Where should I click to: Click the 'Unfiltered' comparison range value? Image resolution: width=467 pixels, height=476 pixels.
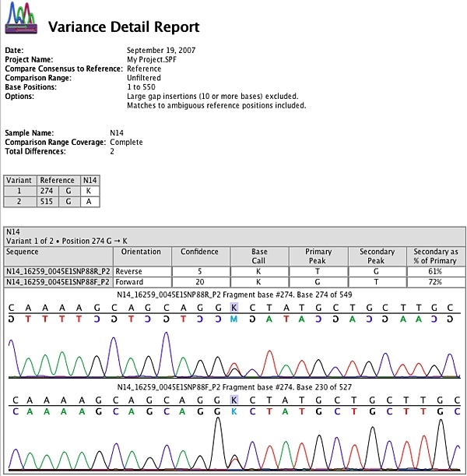(x=144, y=78)
